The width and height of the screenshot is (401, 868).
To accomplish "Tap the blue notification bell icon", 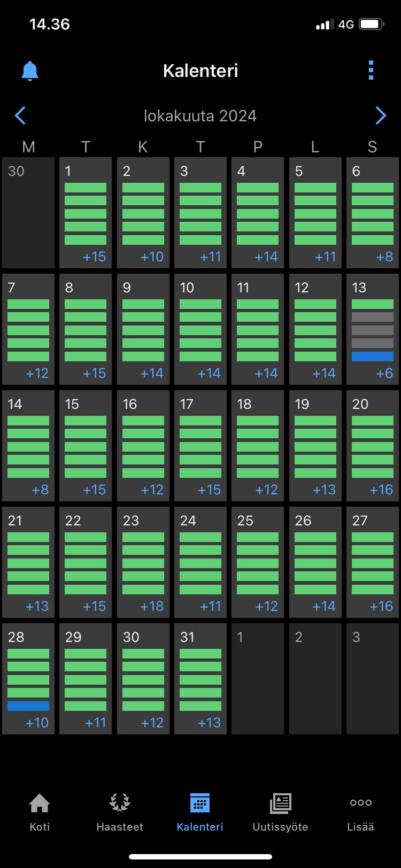I will click(x=30, y=71).
